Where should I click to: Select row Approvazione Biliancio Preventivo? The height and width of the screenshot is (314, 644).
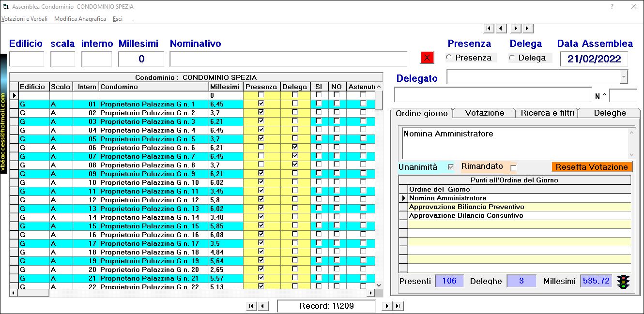pyautogui.click(x=519, y=207)
